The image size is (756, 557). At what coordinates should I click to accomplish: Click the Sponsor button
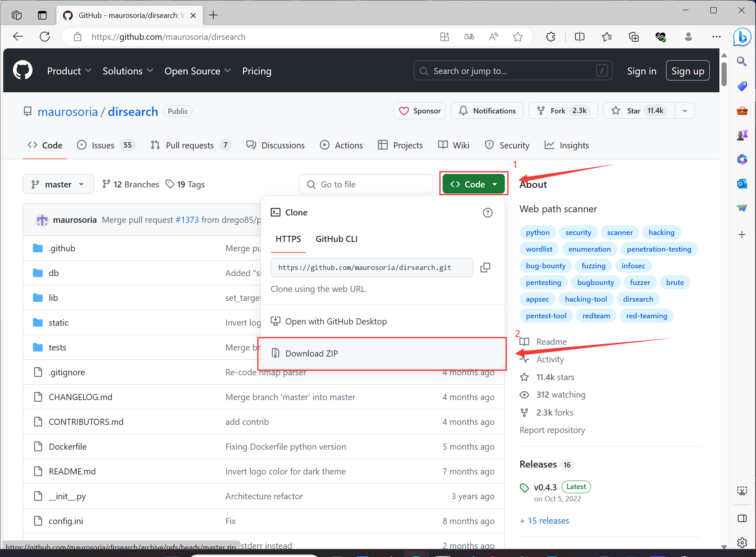(420, 111)
